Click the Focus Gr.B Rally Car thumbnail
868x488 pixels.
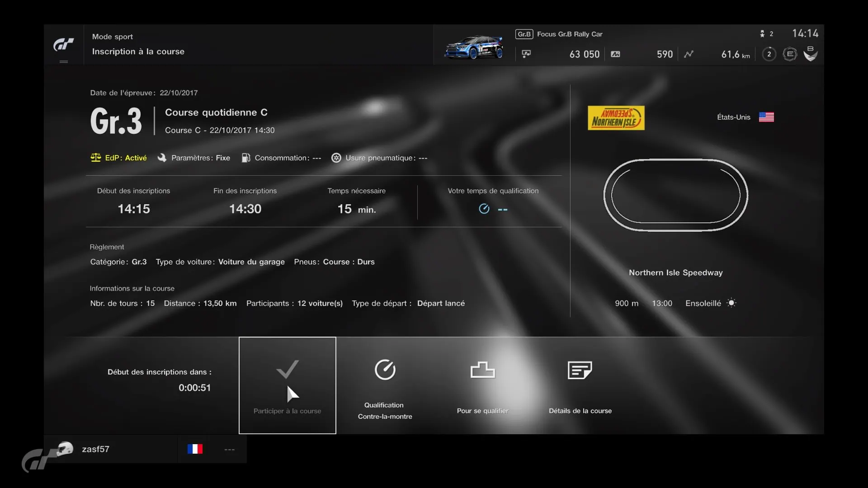point(474,47)
